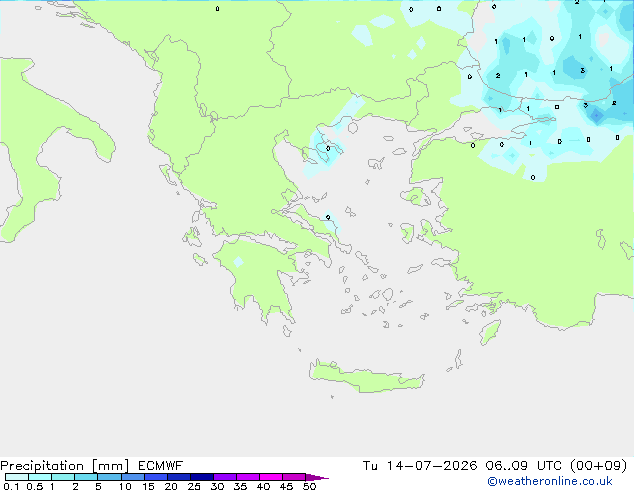
Task: Pick the 15–20 mm legend color swatch
Action: [x=155, y=477]
